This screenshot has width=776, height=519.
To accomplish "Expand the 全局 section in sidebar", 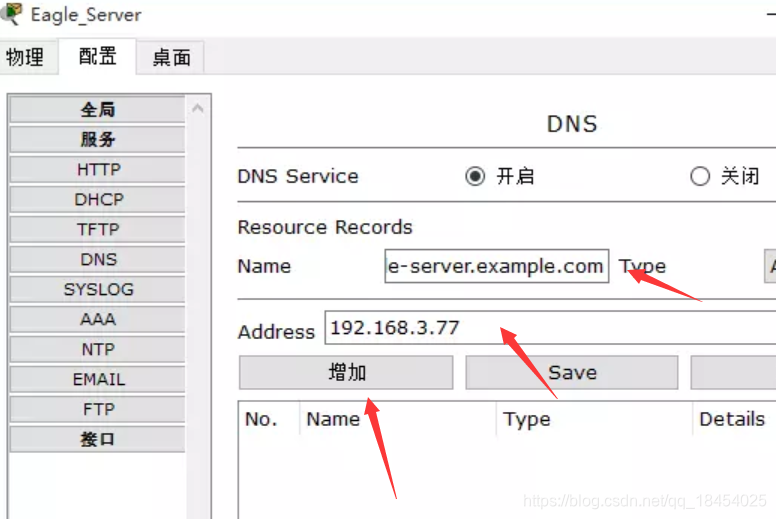I will pyautogui.click(x=97, y=109).
